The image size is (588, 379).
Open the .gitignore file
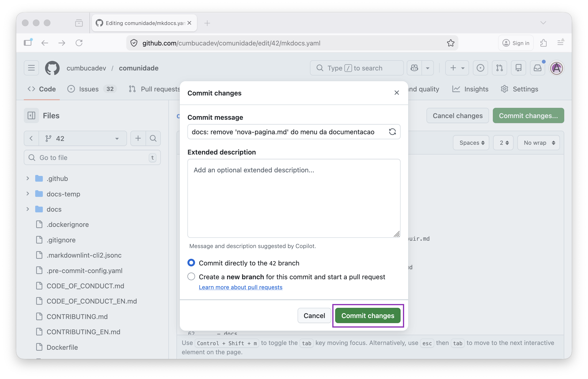61,240
